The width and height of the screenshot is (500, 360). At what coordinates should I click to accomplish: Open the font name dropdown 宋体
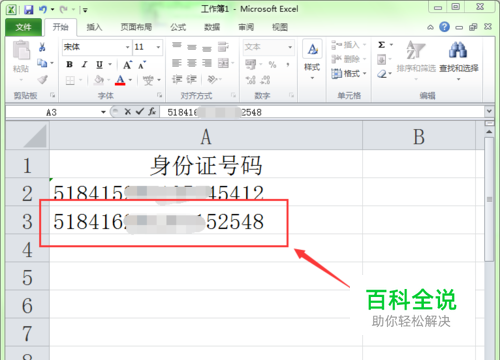click(x=127, y=47)
